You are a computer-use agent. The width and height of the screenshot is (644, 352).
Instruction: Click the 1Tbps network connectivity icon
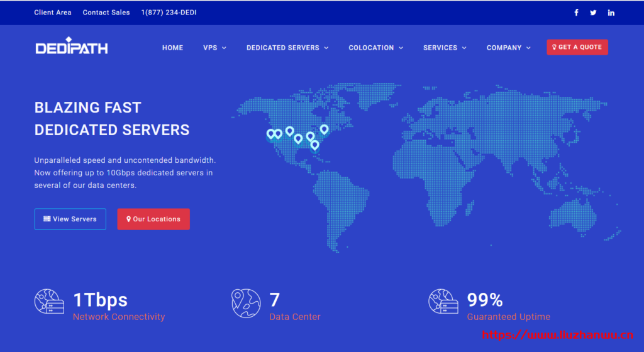(x=49, y=302)
